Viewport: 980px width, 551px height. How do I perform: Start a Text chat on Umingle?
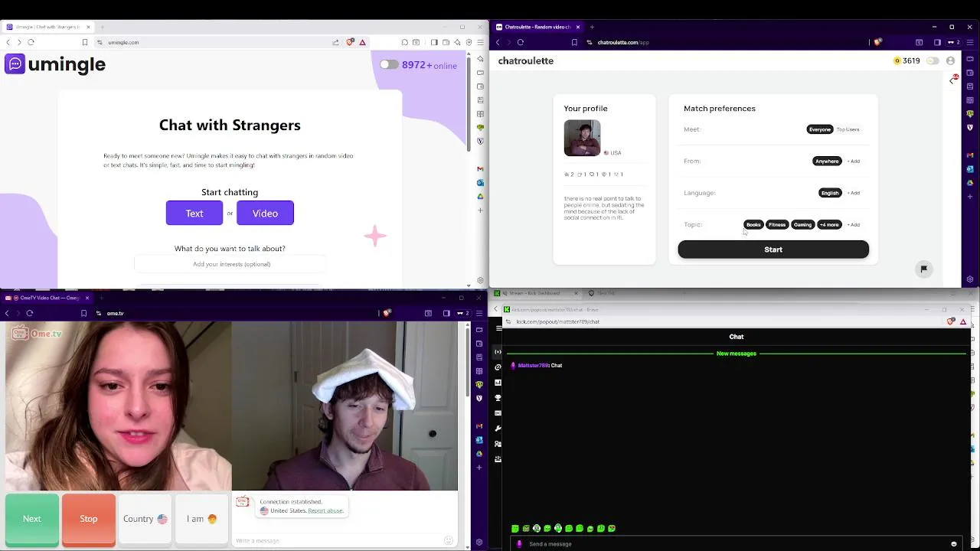(x=194, y=214)
